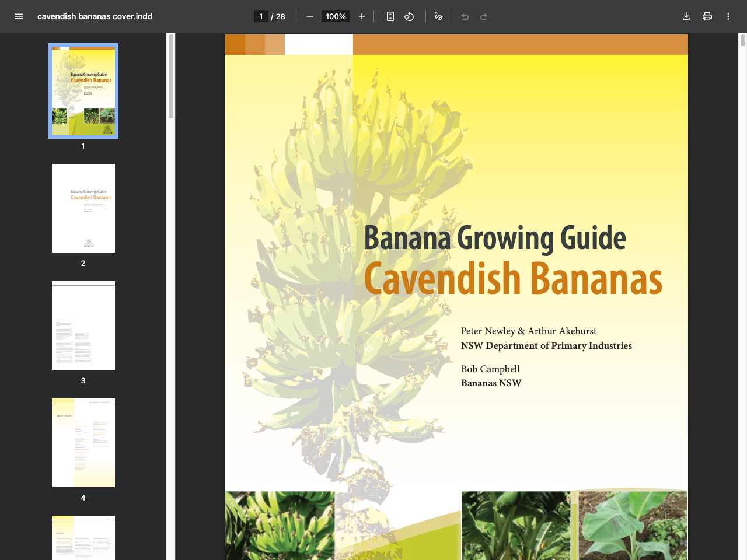Select the highlighted page 1 thumbnail
The image size is (747, 560).
point(83,90)
